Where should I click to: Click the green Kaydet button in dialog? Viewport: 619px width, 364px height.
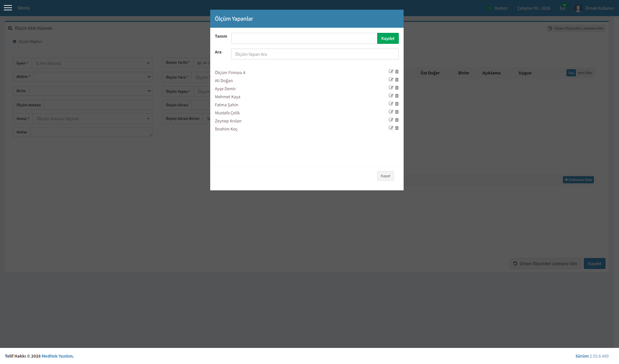point(388,38)
